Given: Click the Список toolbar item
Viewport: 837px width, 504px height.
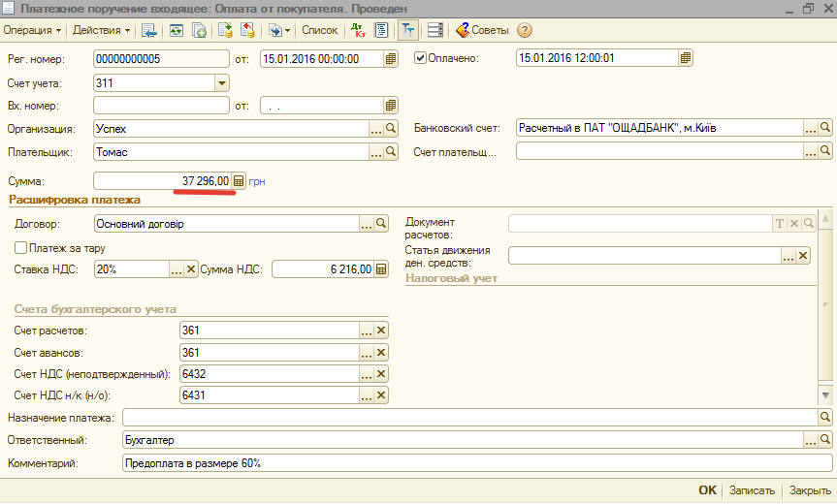Looking at the screenshot, I should click(x=320, y=30).
